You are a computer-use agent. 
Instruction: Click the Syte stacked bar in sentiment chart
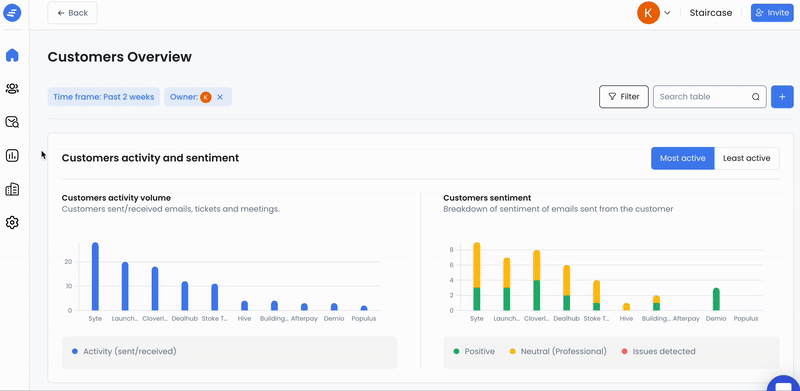[477, 276]
